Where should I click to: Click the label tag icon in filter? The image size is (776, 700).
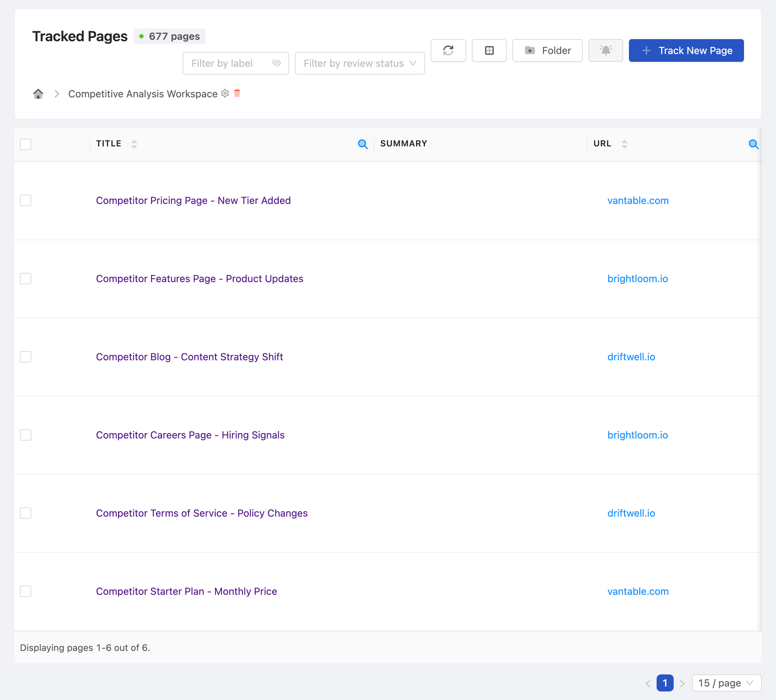pos(276,63)
